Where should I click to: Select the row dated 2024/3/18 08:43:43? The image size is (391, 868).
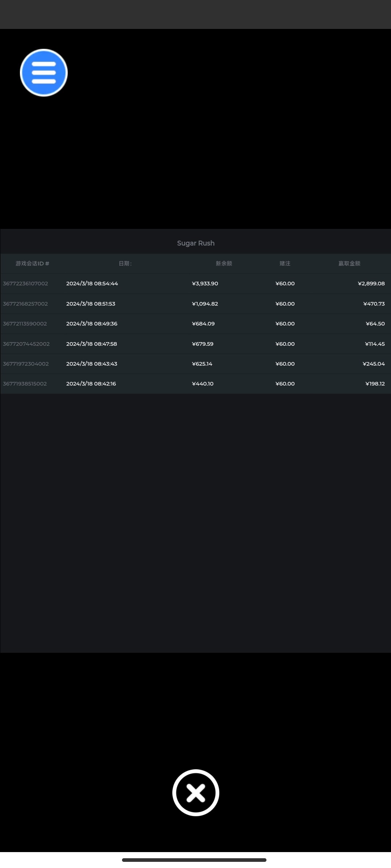pos(92,364)
